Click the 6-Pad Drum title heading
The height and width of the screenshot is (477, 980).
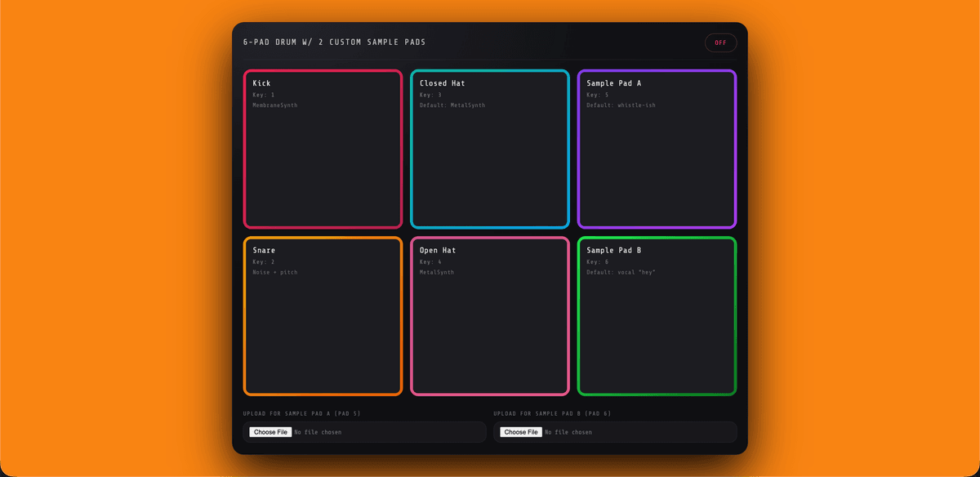(334, 42)
